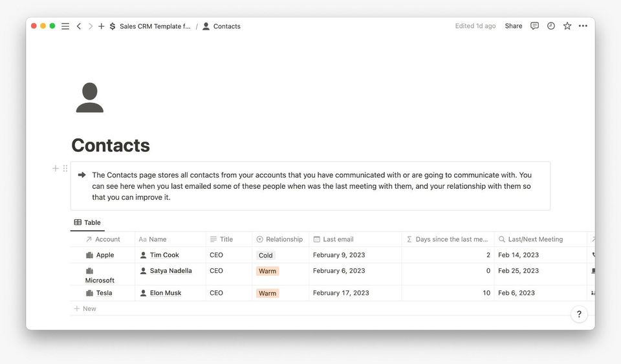Go back with the left arrow
621x364 pixels.
[x=79, y=27]
